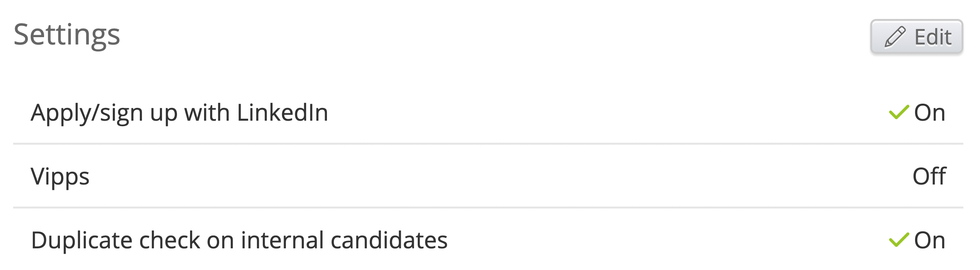
Task: Click the word "Duplicate" in last row
Action: pos(82,241)
